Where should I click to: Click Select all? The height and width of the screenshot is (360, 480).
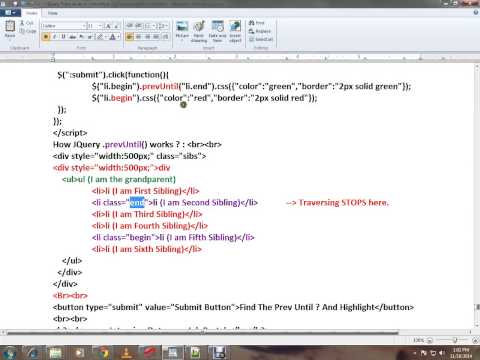[x=261, y=39]
